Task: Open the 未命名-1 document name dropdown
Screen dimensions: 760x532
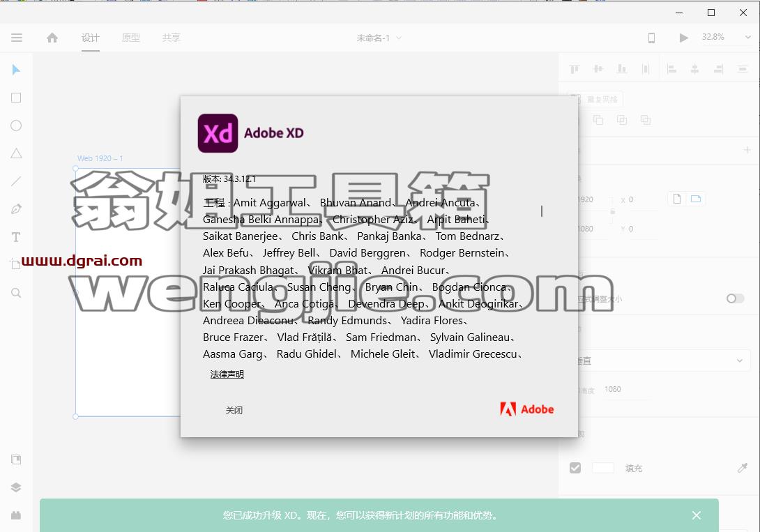Action: 379,38
